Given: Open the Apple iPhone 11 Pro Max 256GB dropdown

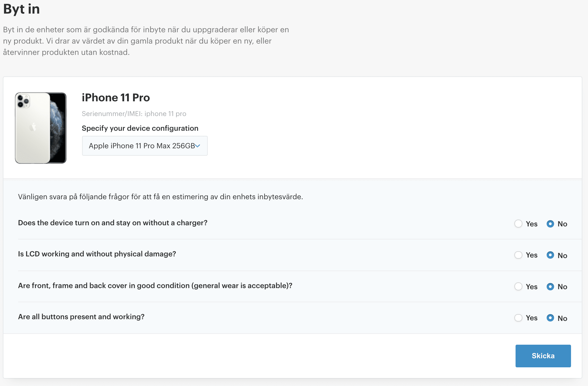Looking at the screenshot, I should [145, 146].
